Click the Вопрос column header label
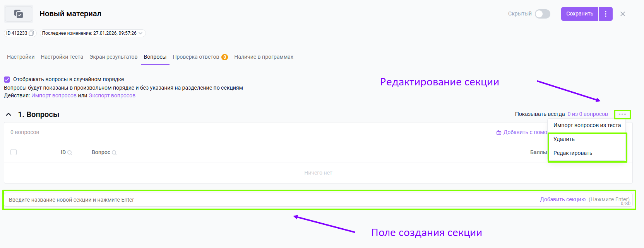The image size is (644, 248). (x=101, y=153)
